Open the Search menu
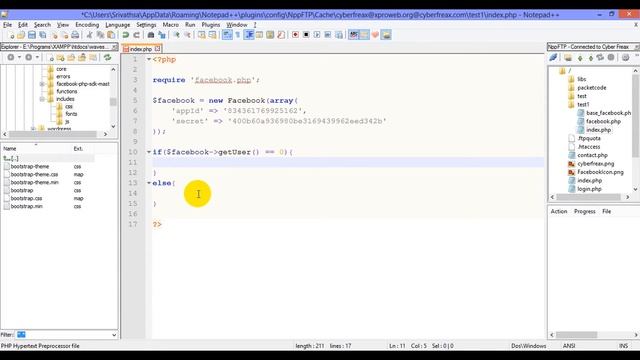640x360 pixels. tap(42, 25)
